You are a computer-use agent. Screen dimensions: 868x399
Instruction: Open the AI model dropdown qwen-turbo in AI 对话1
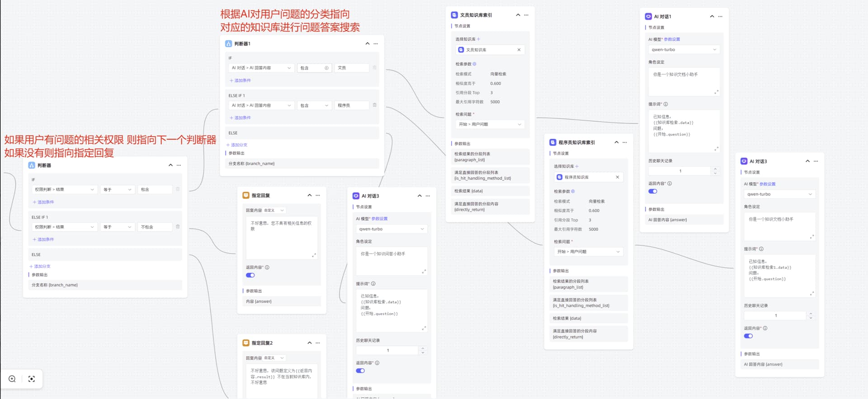point(684,50)
